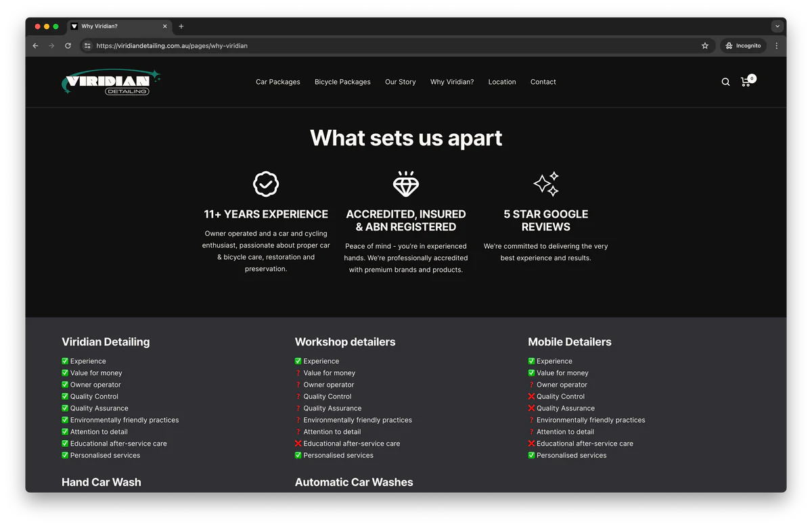
Task: Select the Why Viridian? browser tab
Action: click(119, 26)
